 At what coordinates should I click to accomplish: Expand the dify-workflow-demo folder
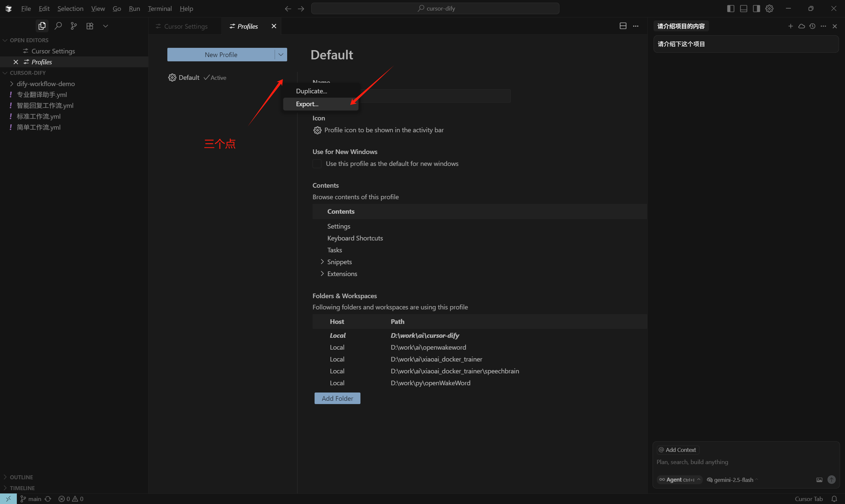coord(46,83)
